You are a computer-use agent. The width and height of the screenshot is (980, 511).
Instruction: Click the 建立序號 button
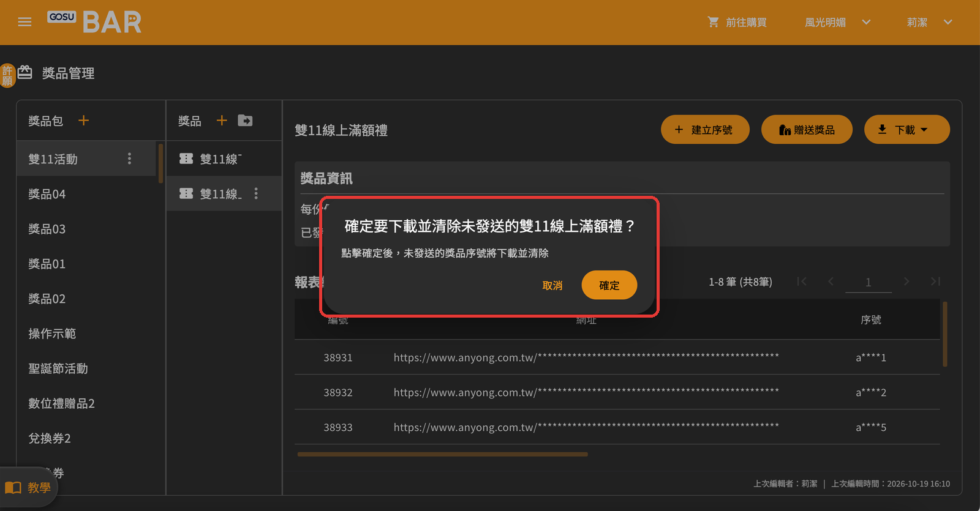pos(705,130)
